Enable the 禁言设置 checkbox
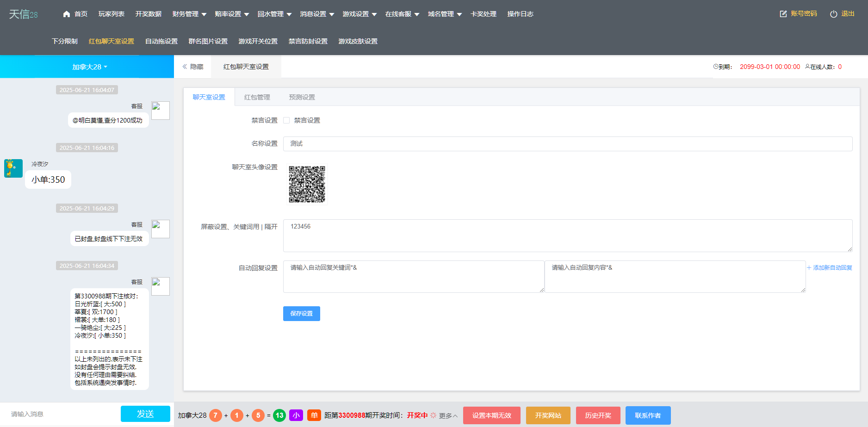The height and width of the screenshot is (427, 868). click(x=286, y=120)
